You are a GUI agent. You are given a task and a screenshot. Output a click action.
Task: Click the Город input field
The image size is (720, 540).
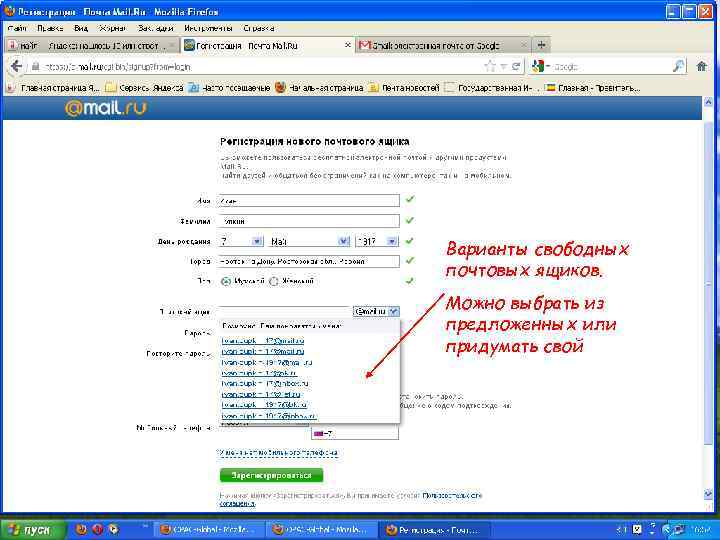coord(309,261)
